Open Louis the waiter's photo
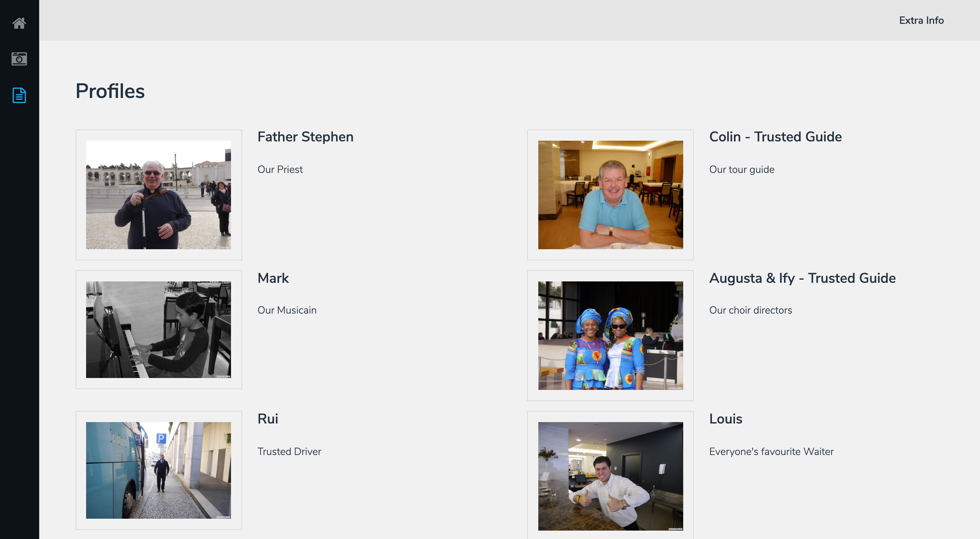This screenshot has width=980, height=539. (x=610, y=476)
